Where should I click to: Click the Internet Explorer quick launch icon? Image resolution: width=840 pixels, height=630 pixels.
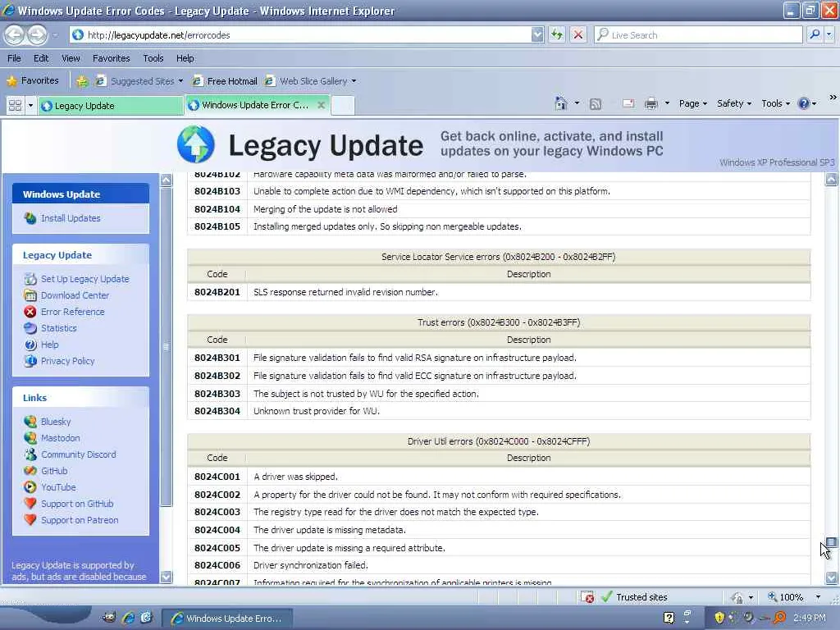coord(128,618)
